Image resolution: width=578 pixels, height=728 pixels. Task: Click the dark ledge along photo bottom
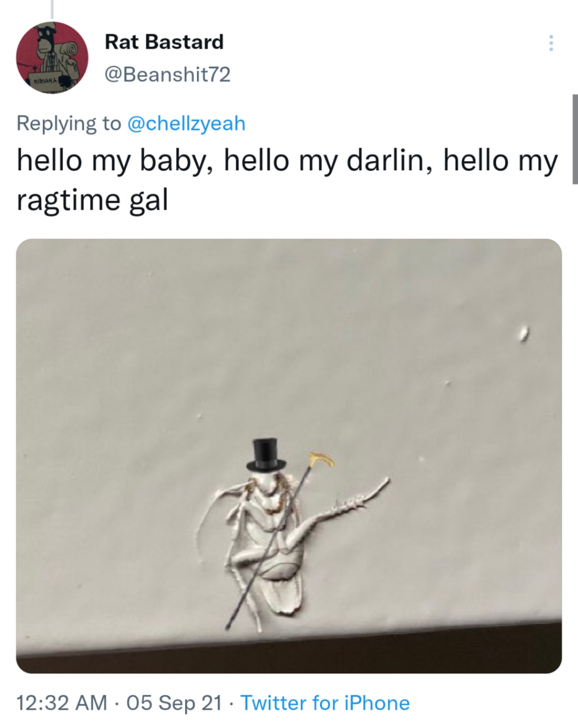[x=289, y=651]
